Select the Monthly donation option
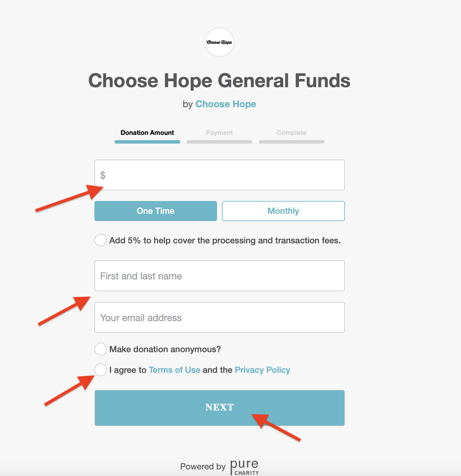The image size is (461, 476). [283, 211]
